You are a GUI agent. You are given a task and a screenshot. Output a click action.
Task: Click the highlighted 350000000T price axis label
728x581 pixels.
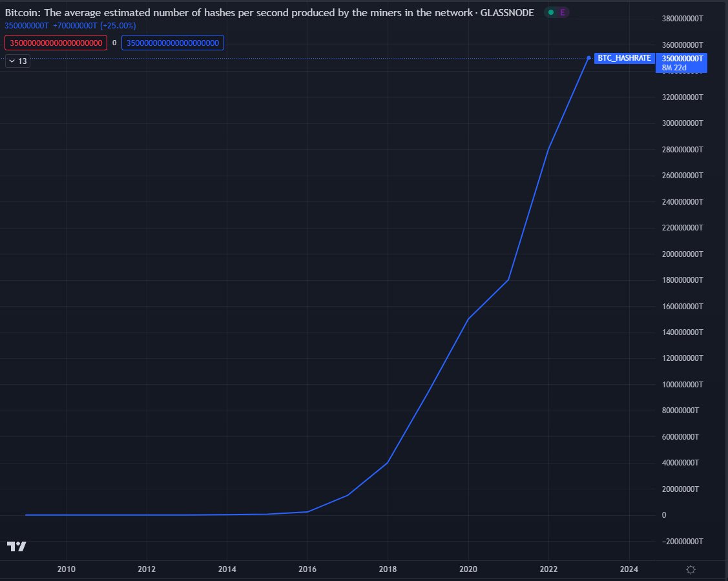(681, 58)
